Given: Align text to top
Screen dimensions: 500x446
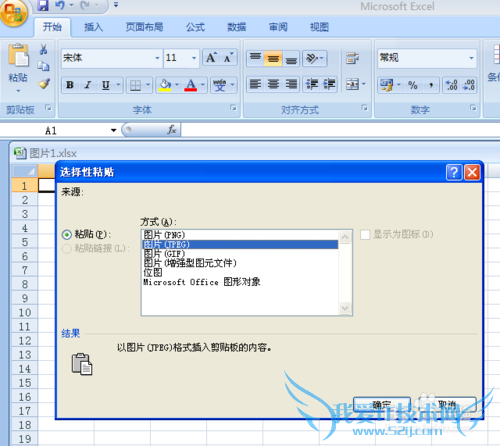Looking at the screenshot, I should [x=255, y=58].
